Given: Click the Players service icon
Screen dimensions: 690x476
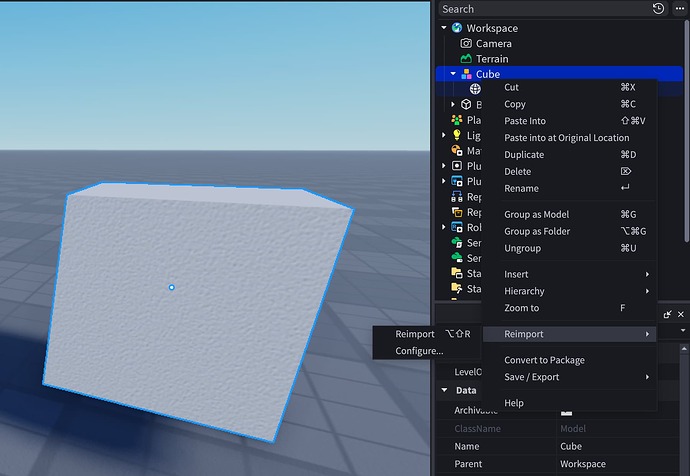Looking at the screenshot, I should click(x=457, y=120).
